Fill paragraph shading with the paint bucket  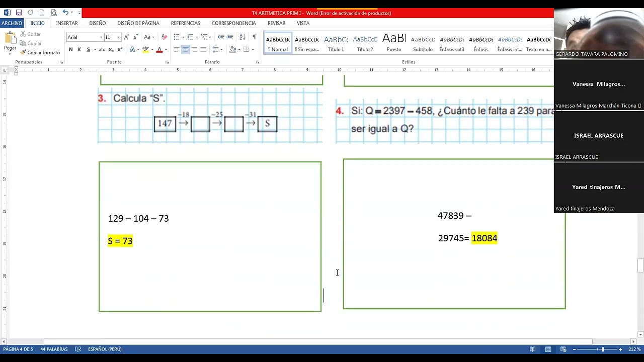pos(232,49)
